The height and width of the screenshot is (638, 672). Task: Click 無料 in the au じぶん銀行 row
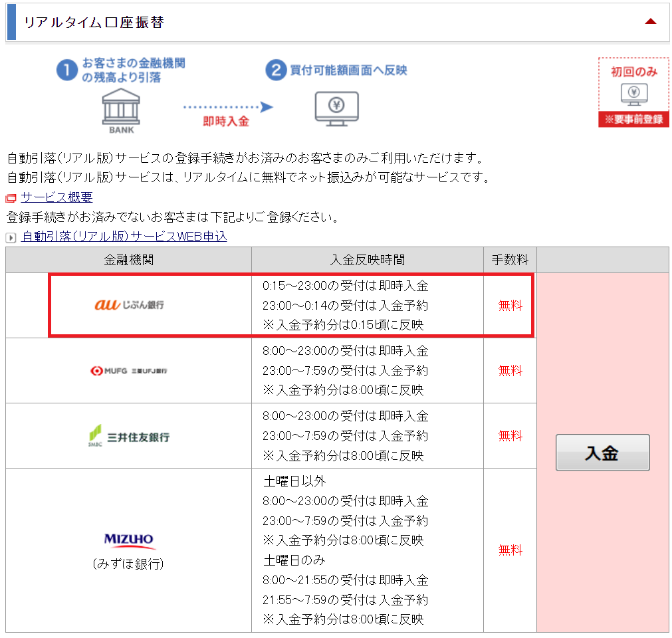click(x=510, y=306)
